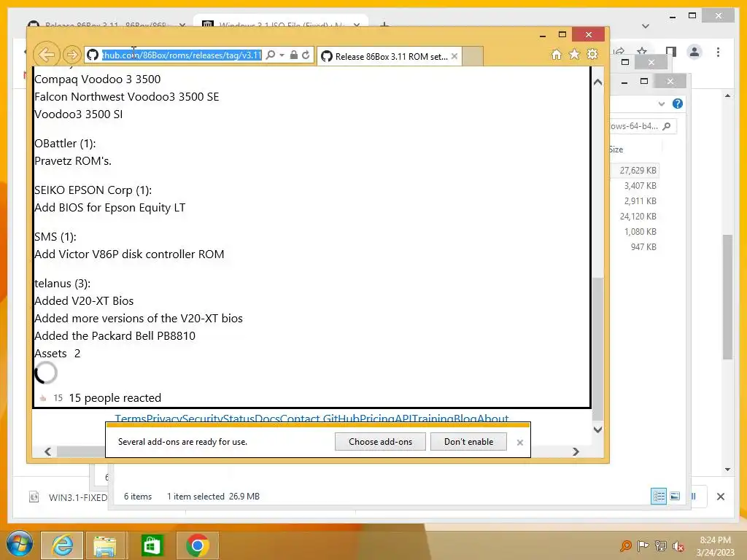Click the right arrow of IE horizontal scrollbar
747x560 pixels.
click(x=576, y=451)
